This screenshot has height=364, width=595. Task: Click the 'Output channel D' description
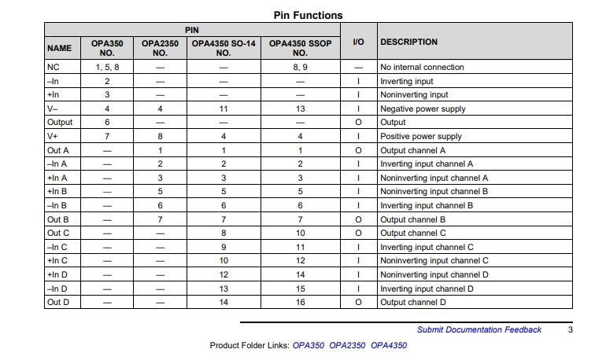[413, 302]
